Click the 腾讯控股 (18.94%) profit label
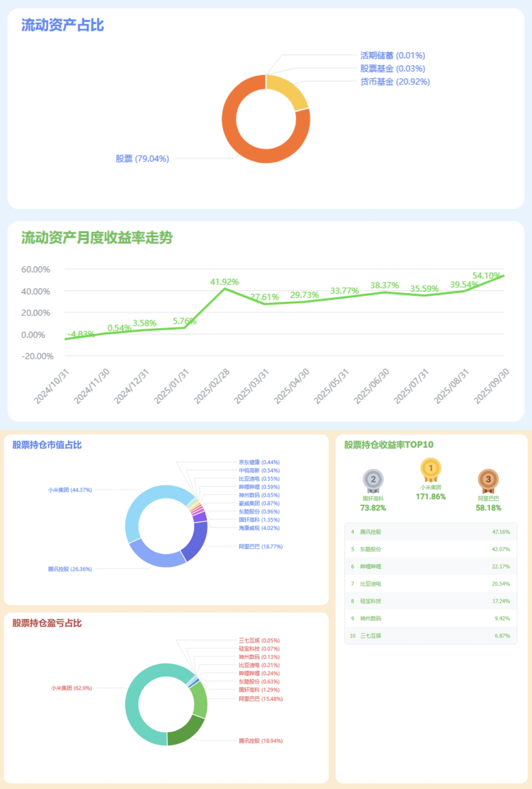Viewport: 532px width, 789px height. click(x=260, y=741)
